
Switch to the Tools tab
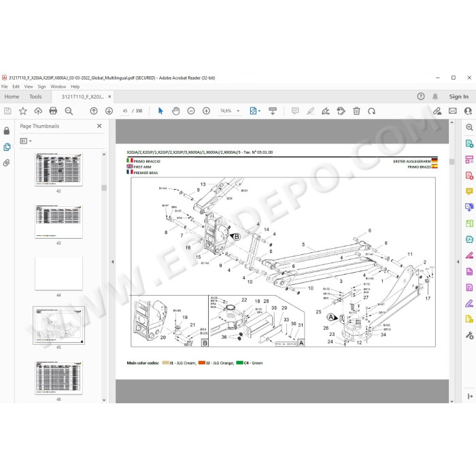coord(35,97)
